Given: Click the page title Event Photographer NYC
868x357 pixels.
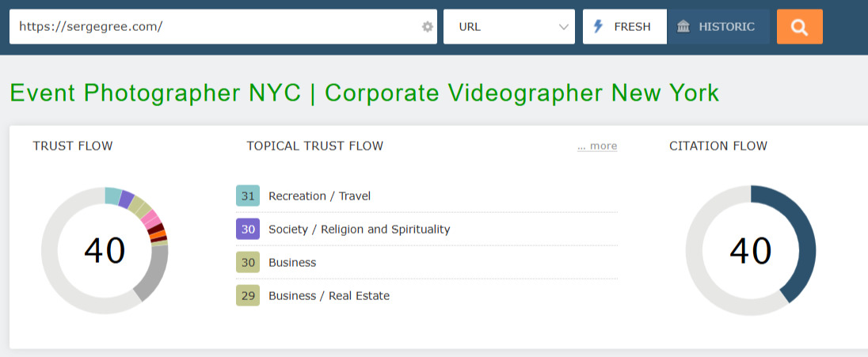Looking at the screenshot, I should click(x=364, y=93).
